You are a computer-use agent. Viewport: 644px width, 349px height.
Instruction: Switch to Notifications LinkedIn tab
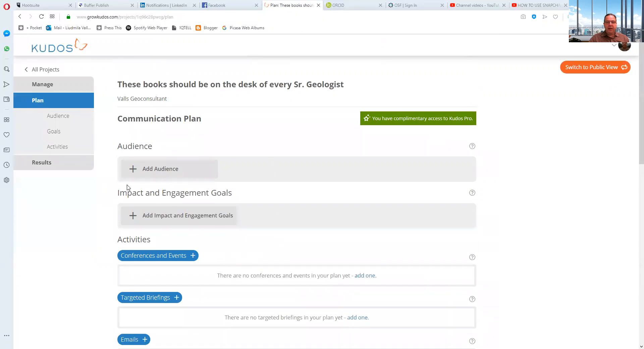coord(168,5)
